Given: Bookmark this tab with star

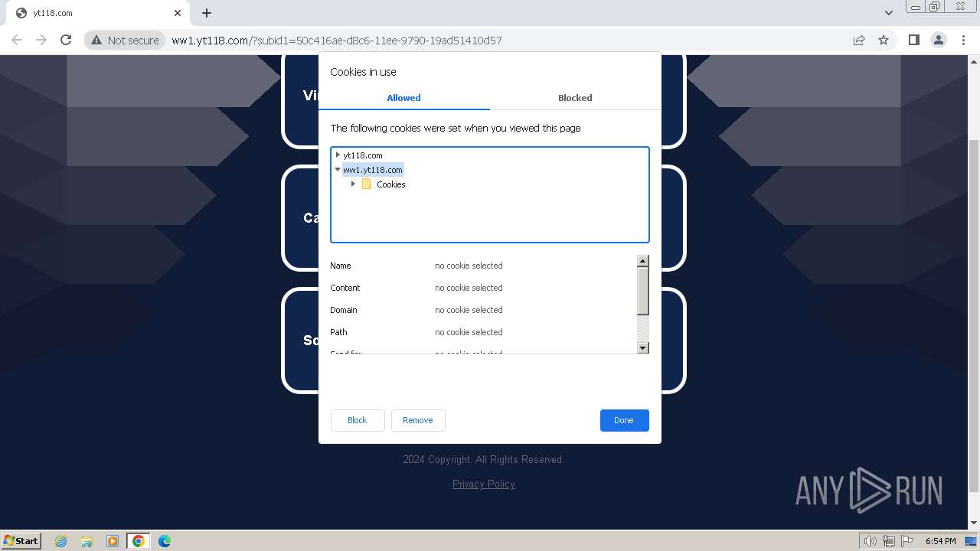Looking at the screenshot, I should coord(884,40).
